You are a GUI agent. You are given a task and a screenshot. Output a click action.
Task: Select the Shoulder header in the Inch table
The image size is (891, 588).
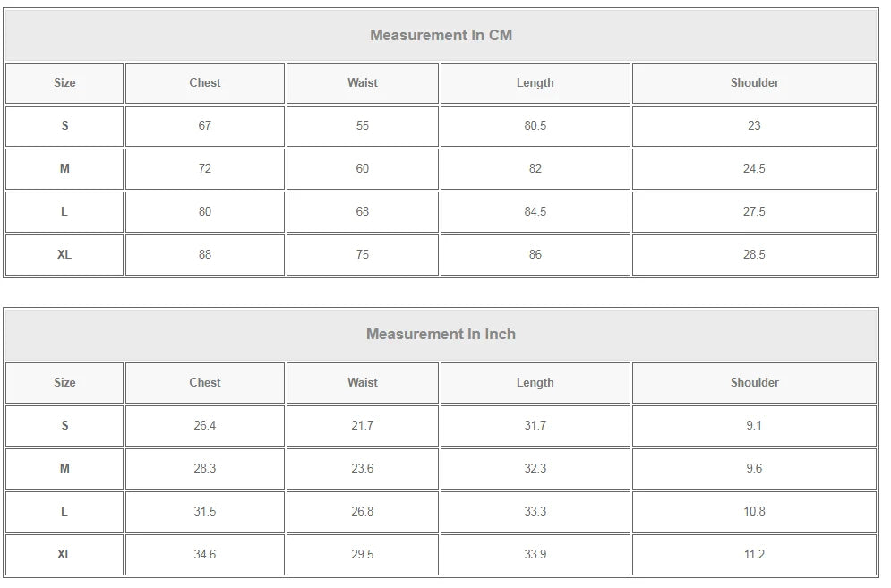point(754,383)
